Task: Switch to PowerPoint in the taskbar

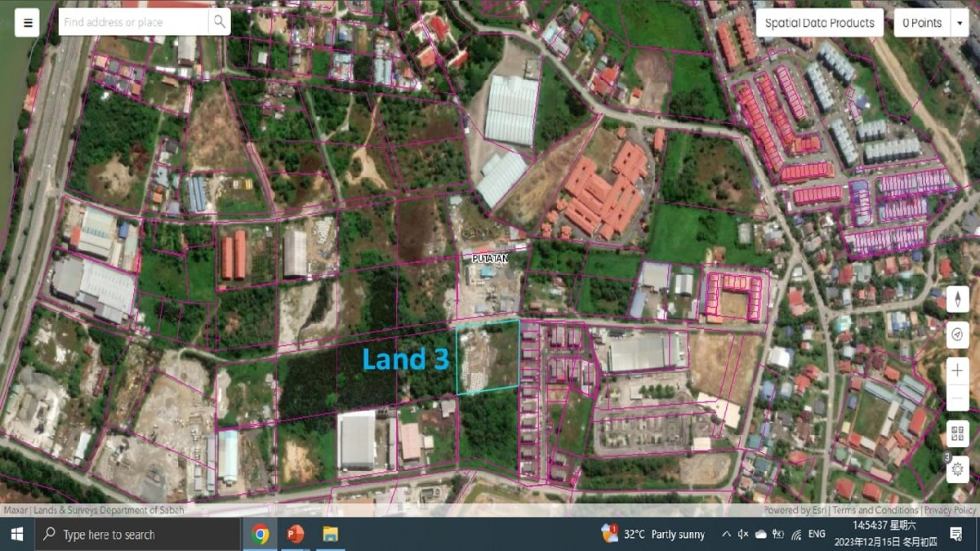Action: [x=295, y=535]
